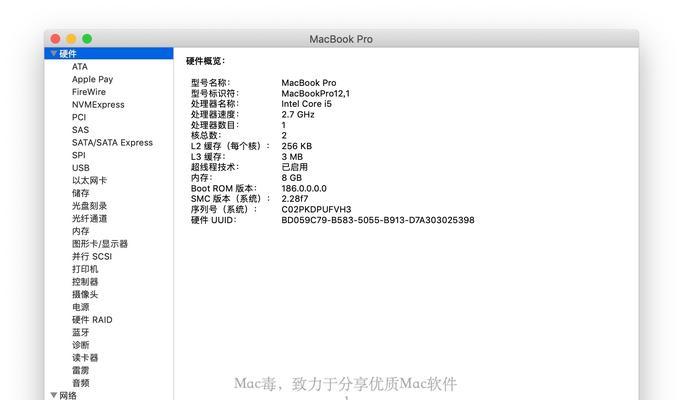Select the hardware UUID value
This screenshot has width=683, height=400.
[378, 220]
